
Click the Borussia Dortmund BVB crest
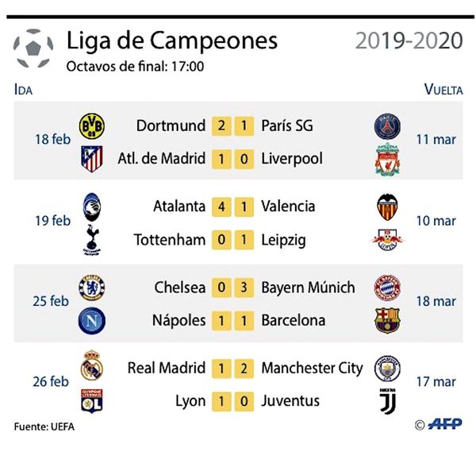tap(92, 126)
